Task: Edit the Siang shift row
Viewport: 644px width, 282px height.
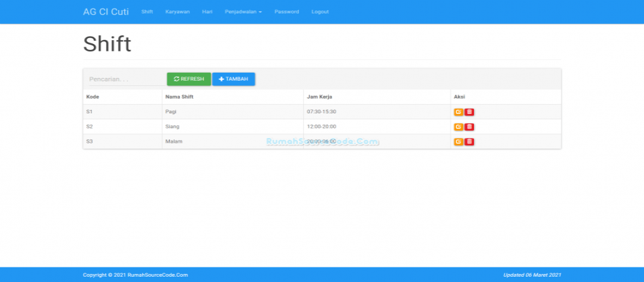Action: (458, 127)
